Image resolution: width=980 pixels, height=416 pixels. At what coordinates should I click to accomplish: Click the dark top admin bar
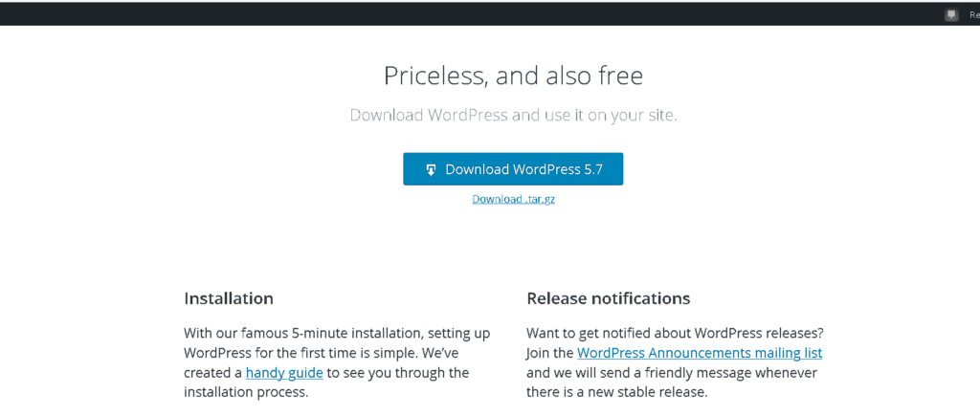(x=490, y=13)
